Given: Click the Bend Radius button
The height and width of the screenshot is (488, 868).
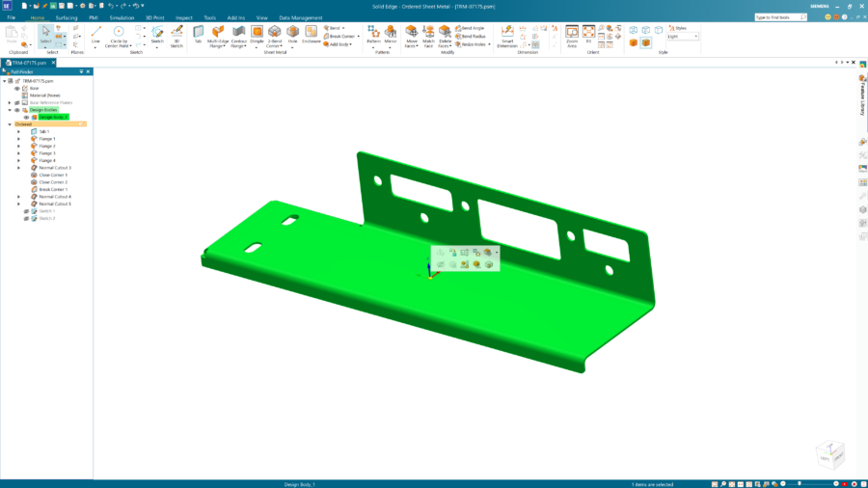Looking at the screenshot, I should click(x=471, y=36).
